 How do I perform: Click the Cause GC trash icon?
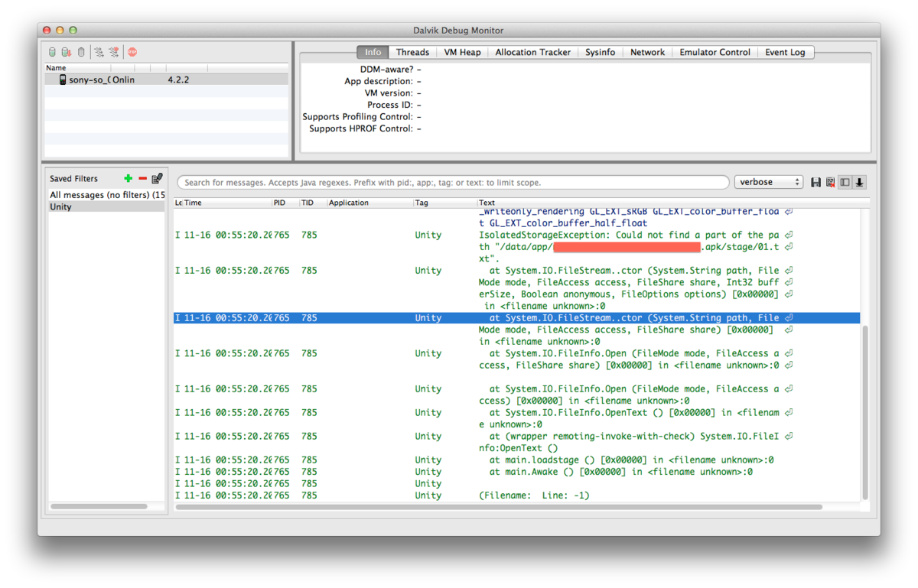(x=81, y=52)
